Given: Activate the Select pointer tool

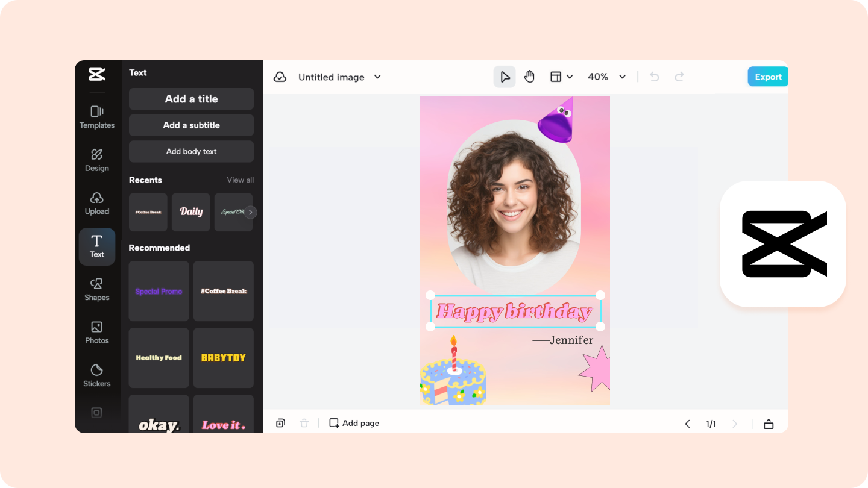Looking at the screenshot, I should (x=505, y=77).
